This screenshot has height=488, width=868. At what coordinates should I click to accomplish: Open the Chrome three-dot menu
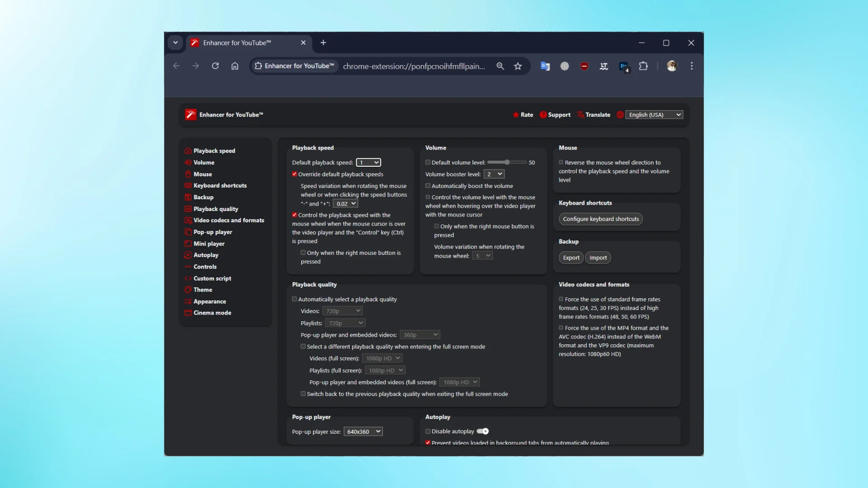click(691, 66)
